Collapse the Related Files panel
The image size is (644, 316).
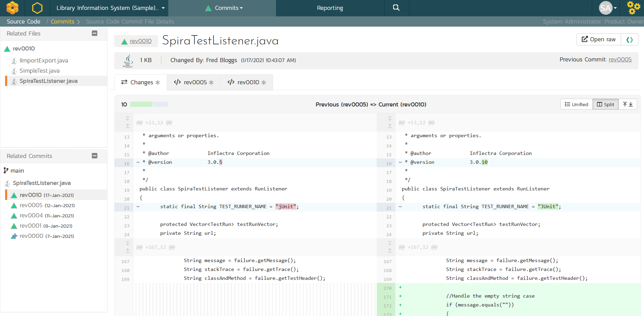[x=95, y=33]
